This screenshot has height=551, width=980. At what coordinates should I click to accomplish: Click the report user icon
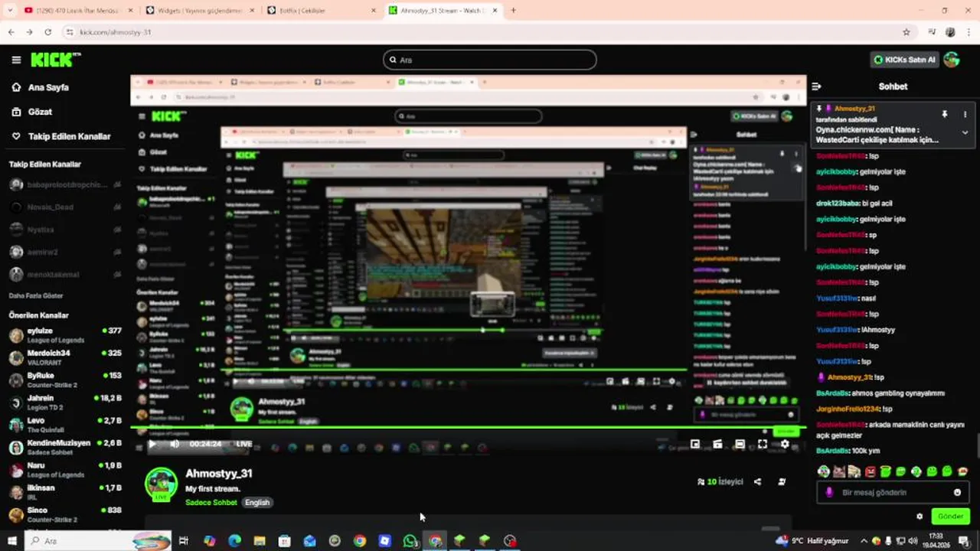[782, 482]
